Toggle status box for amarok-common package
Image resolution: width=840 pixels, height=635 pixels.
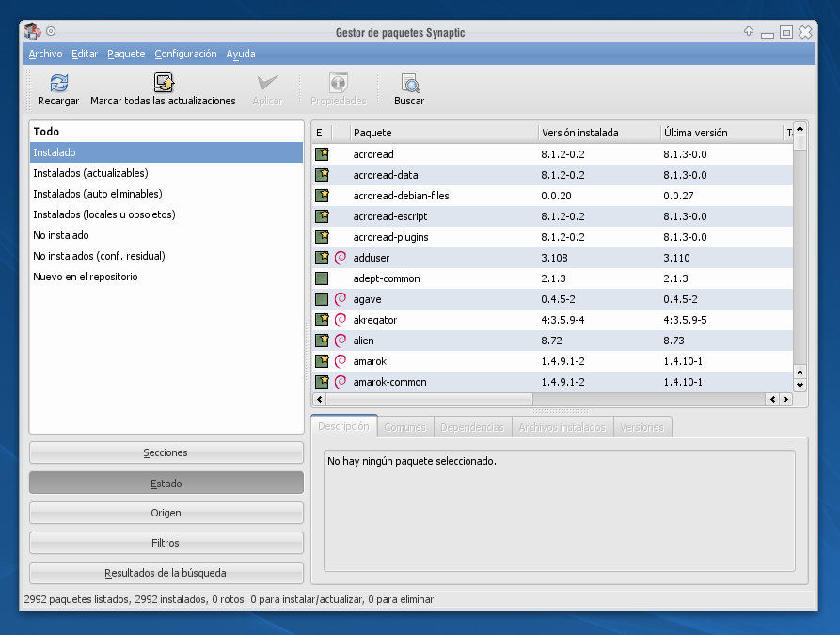[x=322, y=382]
